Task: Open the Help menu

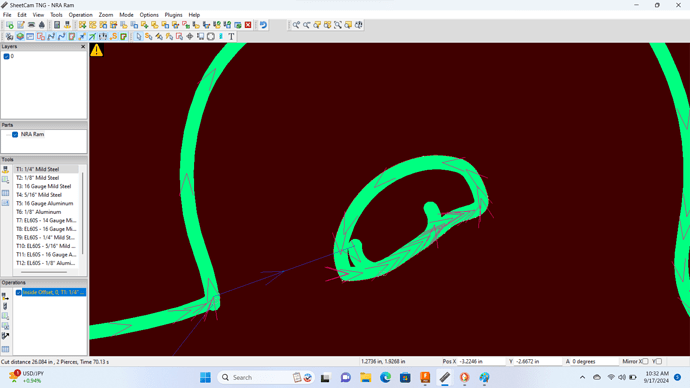Action: (x=194, y=15)
